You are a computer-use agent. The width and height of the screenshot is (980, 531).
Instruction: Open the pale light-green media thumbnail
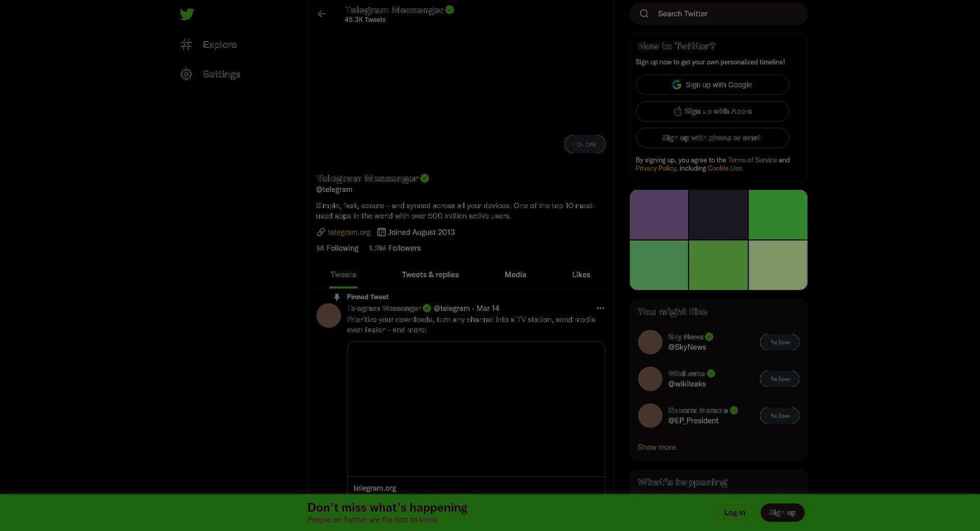tap(778, 265)
